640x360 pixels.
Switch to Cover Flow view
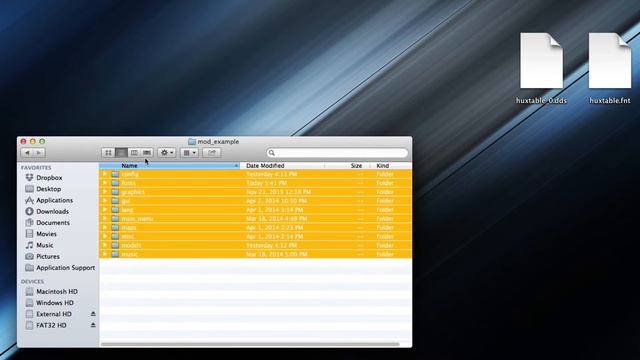coord(147,153)
